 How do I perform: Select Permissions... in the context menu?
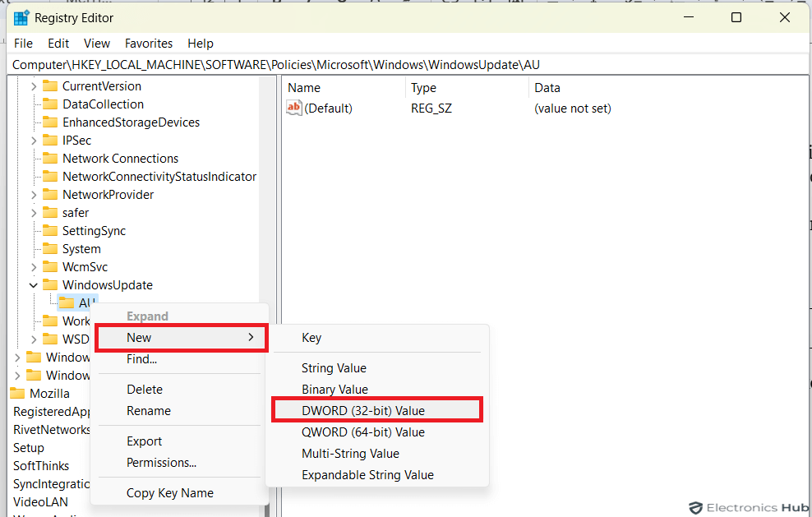point(161,463)
